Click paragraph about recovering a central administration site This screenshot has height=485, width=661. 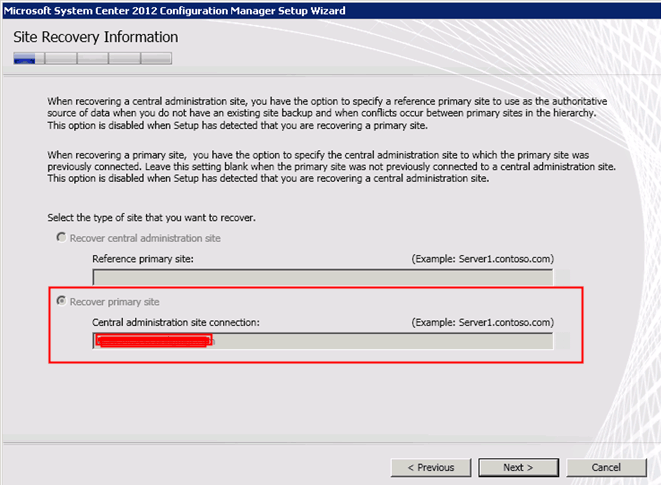[x=327, y=113]
